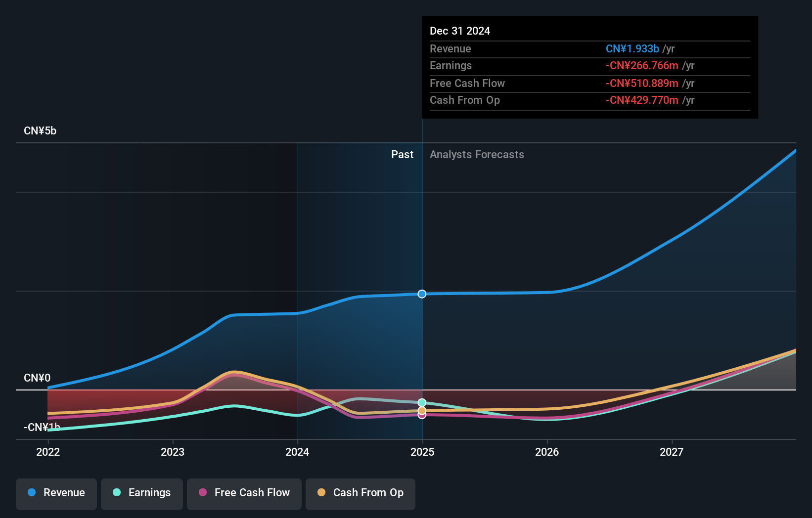Image resolution: width=812 pixels, height=518 pixels.
Task: Select the teal Earnings marker at 2025
Action: tap(422, 403)
